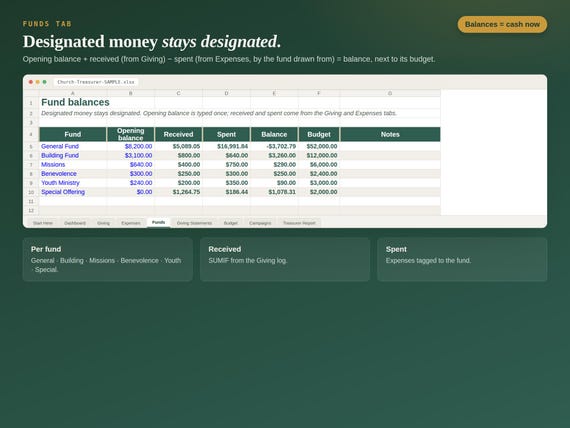
Task: Select the Missions fund cell
Action: (x=73, y=164)
